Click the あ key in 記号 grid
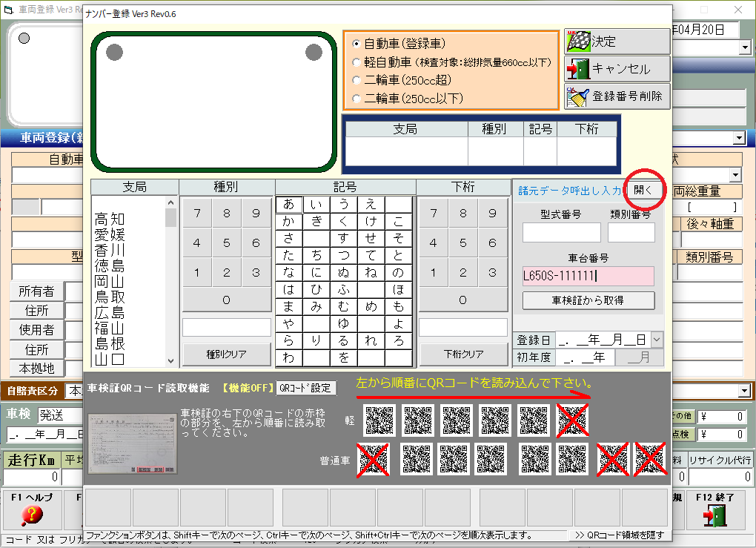This screenshot has height=548, width=756. point(289,204)
